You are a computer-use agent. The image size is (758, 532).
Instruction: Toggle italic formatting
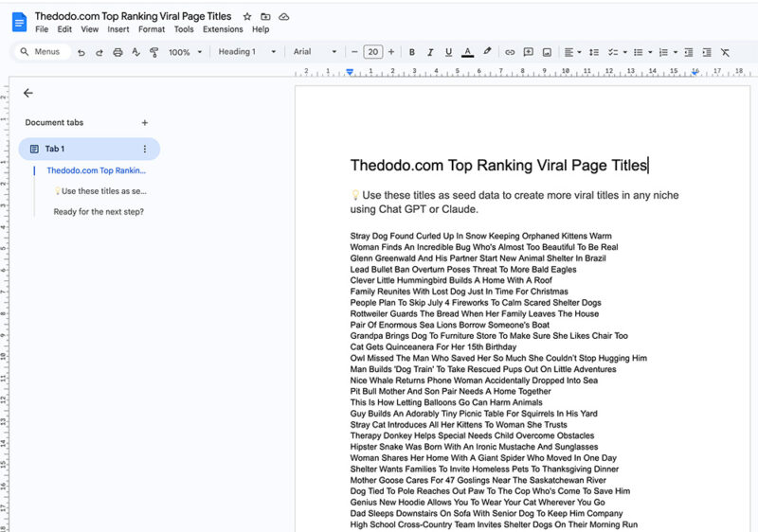point(430,52)
